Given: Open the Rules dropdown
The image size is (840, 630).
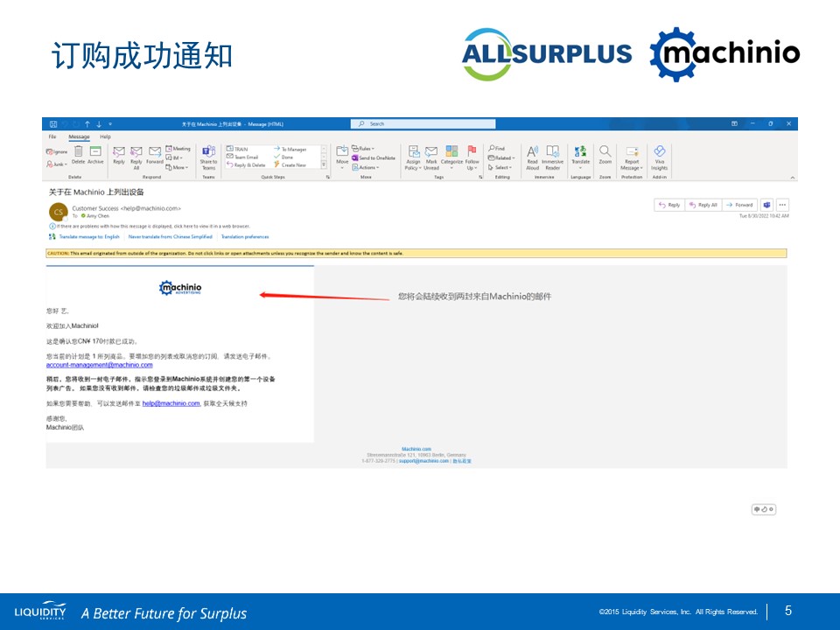Looking at the screenshot, I should [x=363, y=149].
